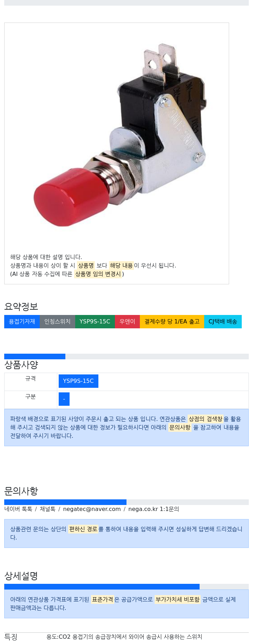The width and height of the screenshot is (253, 644).
Task: Select the 인칭스위치 gray tag
Action: coord(57,322)
